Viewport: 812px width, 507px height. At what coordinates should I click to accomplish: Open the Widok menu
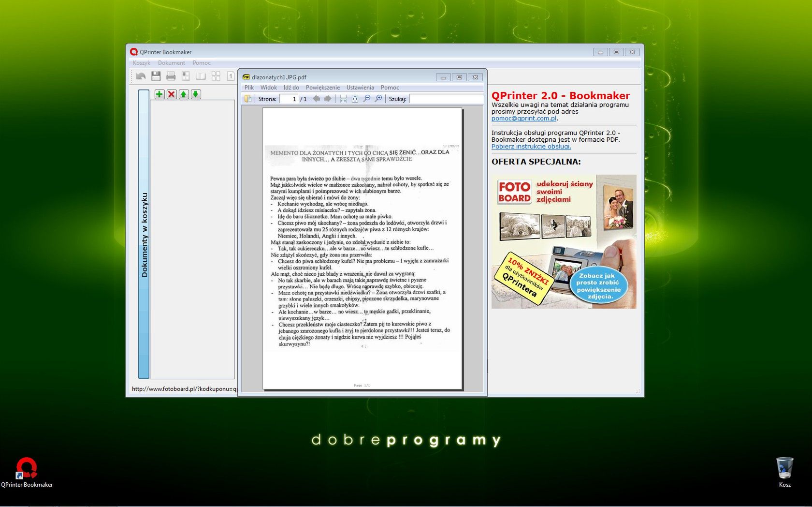coord(269,88)
